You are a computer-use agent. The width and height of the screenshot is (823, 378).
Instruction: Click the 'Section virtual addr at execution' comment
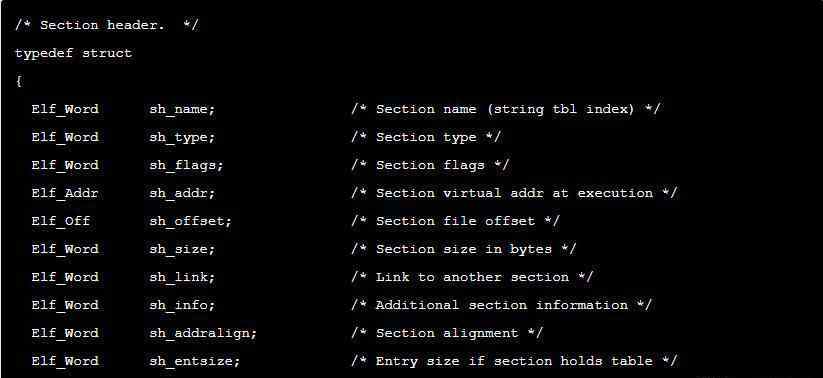[x=514, y=193]
